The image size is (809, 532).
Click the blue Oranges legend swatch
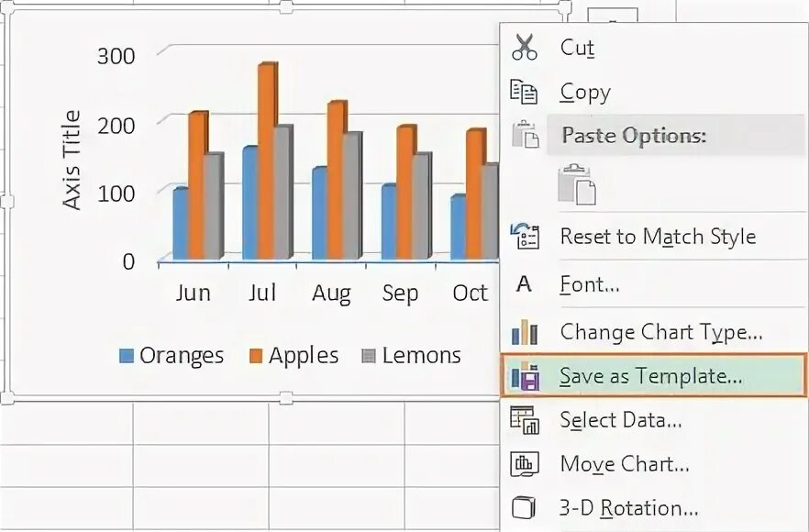[x=127, y=356]
